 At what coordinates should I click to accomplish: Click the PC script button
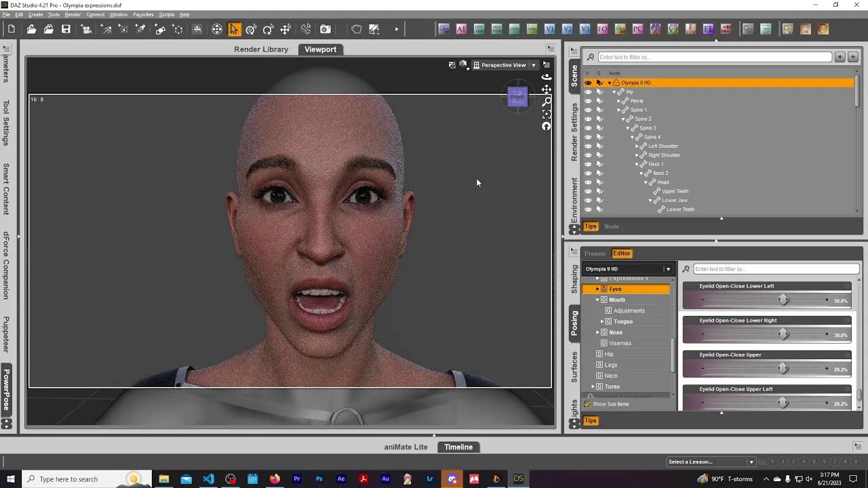pos(638,29)
